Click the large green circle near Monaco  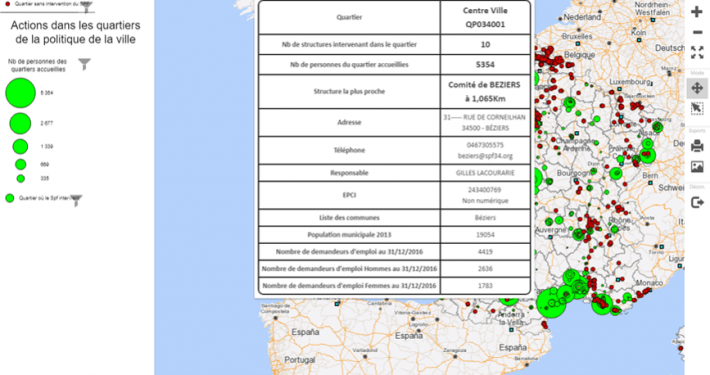[602, 304]
